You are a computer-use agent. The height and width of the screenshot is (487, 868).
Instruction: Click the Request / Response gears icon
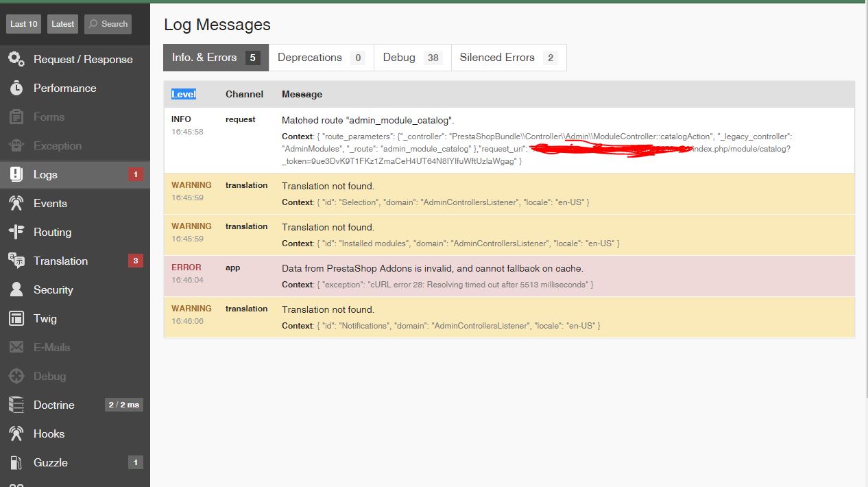tap(16, 59)
